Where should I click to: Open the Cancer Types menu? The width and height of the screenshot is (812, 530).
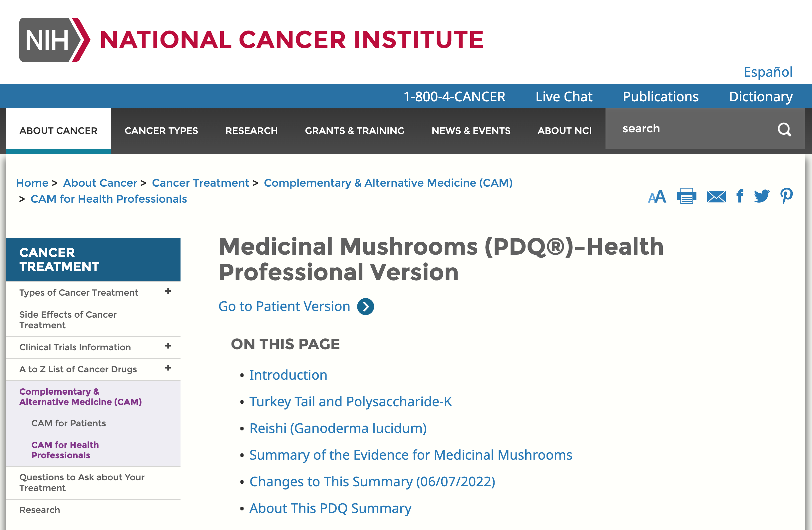161,131
